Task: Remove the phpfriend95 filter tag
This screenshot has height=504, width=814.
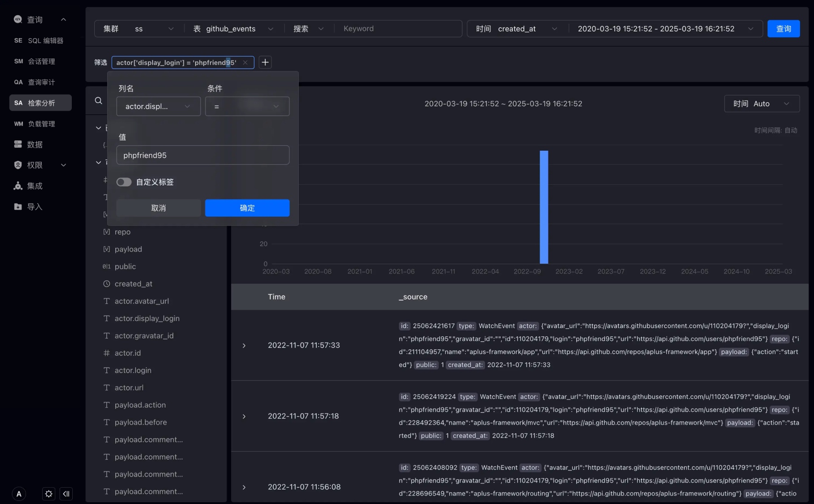Action: 245,62
